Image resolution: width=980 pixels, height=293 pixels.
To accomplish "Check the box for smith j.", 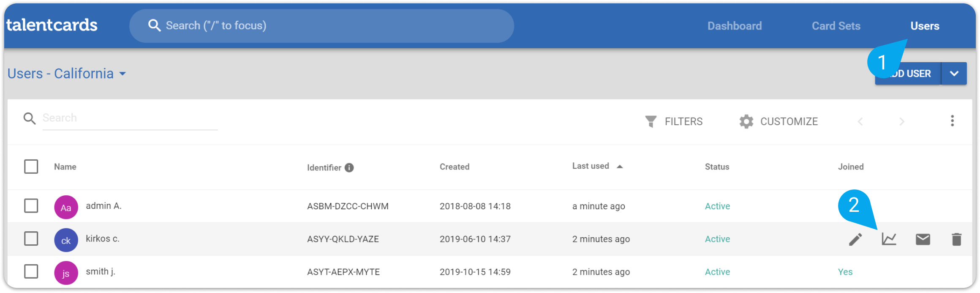I will [x=31, y=271].
